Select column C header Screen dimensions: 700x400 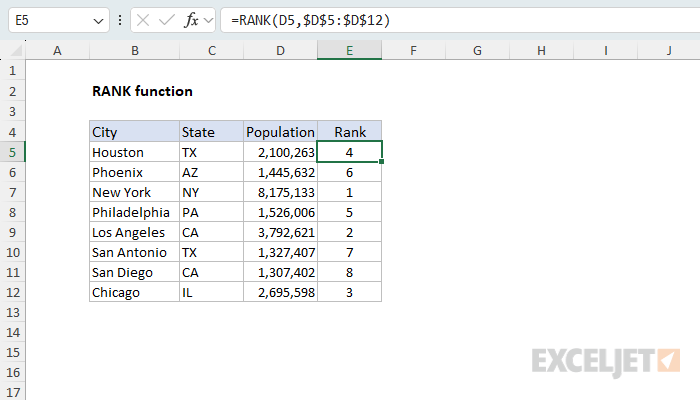(212, 50)
